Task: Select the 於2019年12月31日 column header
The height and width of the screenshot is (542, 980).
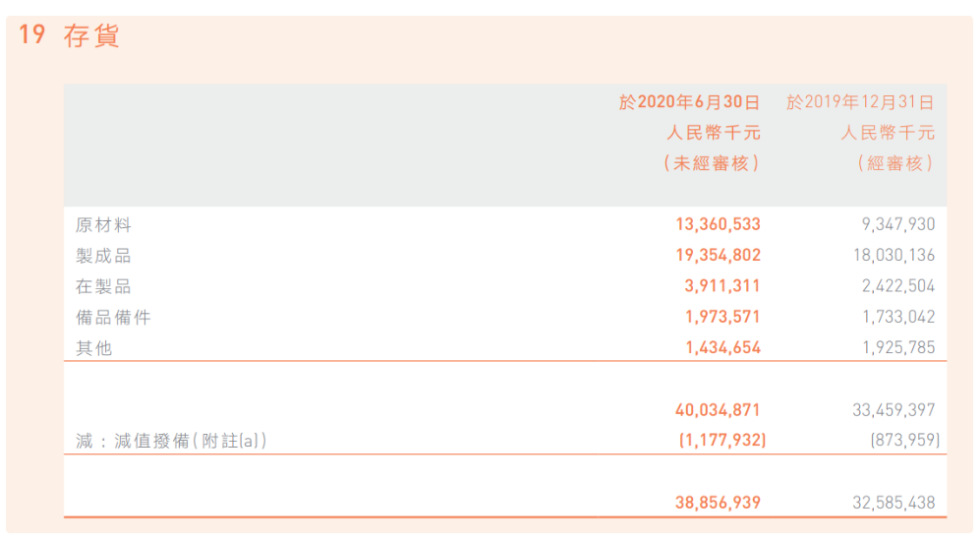Action: coord(860,102)
